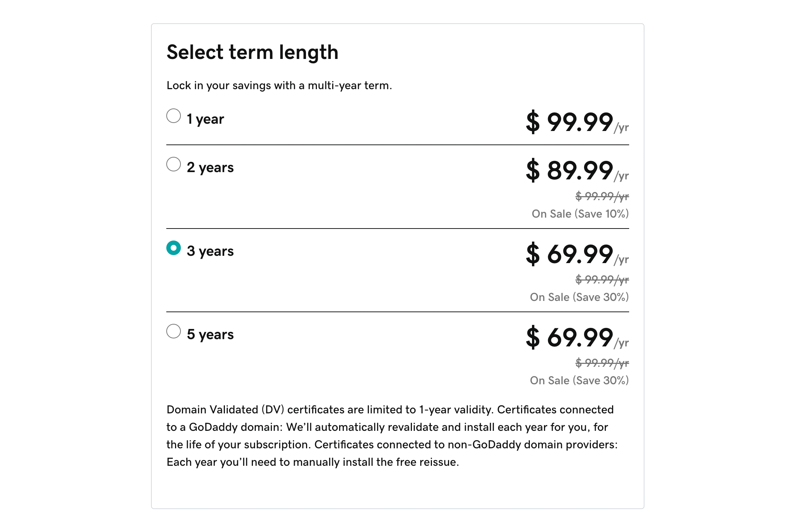Click the Domain Validated certificates disclaimer paragraph
The image size is (802, 532).
click(392, 436)
